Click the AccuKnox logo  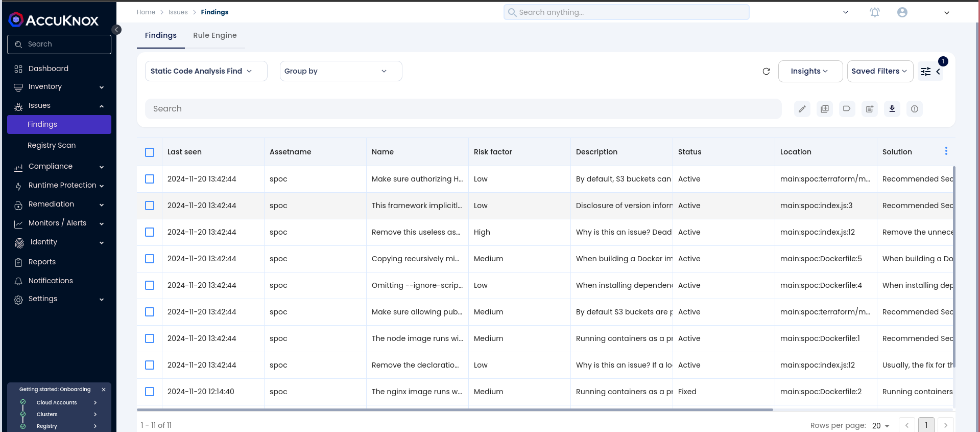tap(54, 20)
